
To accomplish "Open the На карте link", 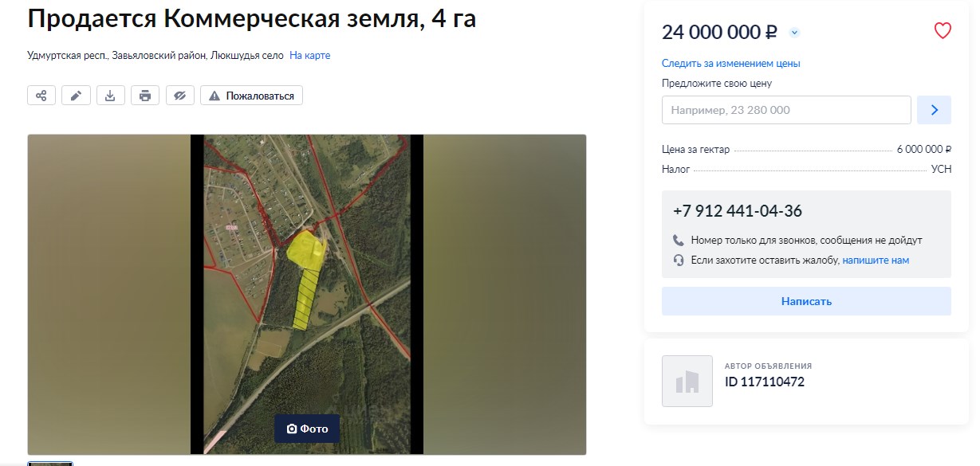I will point(309,56).
